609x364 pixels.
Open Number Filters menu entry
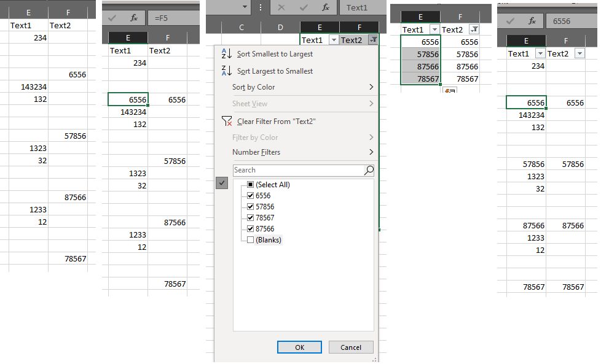click(x=256, y=152)
